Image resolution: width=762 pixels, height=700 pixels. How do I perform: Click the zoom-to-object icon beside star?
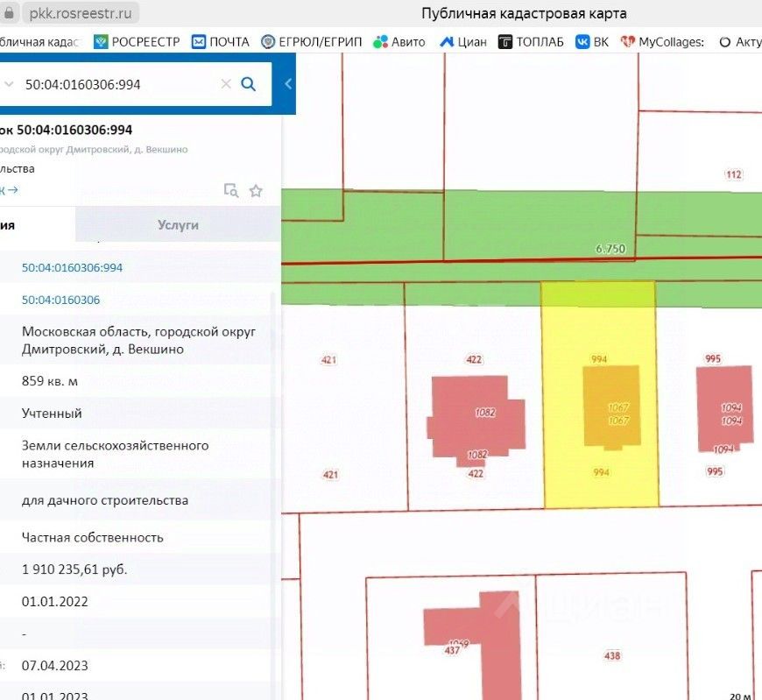tap(231, 191)
